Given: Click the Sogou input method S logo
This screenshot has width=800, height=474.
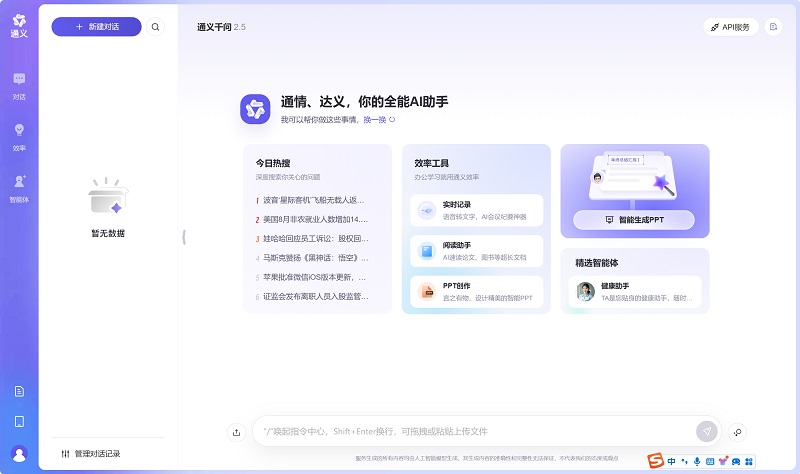Looking at the screenshot, I should pyautogui.click(x=656, y=461).
